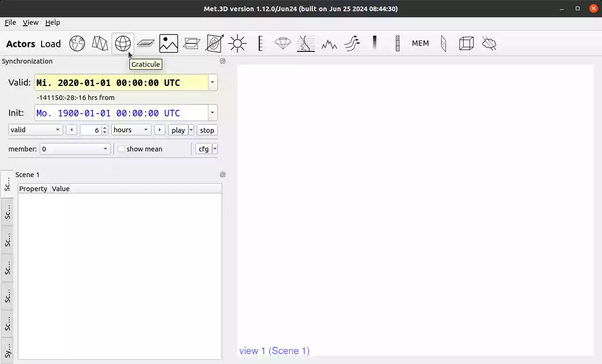Screen dimensions: 602x364
Task: Step time backward with left arrow
Action: tap(72, 130)
